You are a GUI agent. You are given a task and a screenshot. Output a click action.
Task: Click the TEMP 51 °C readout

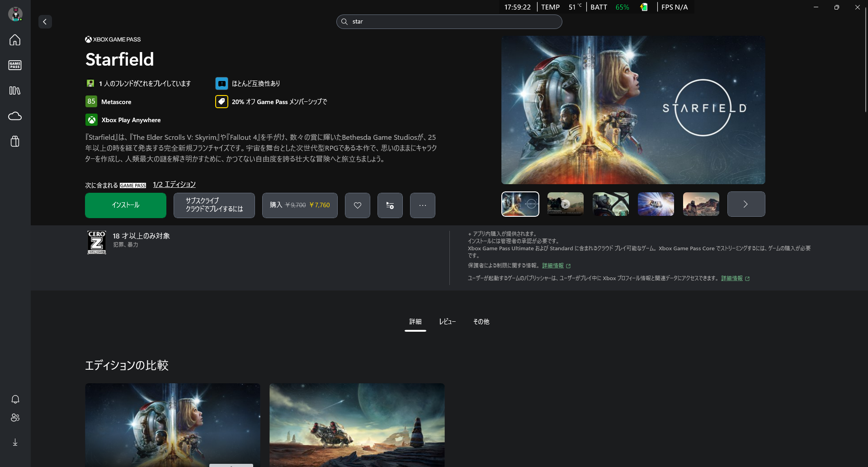pos(561,7)
